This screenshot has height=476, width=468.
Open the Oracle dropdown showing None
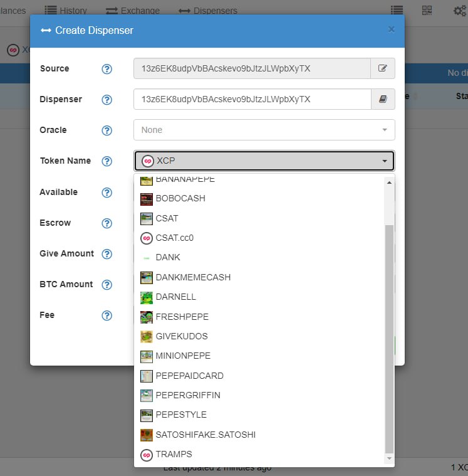264,130
